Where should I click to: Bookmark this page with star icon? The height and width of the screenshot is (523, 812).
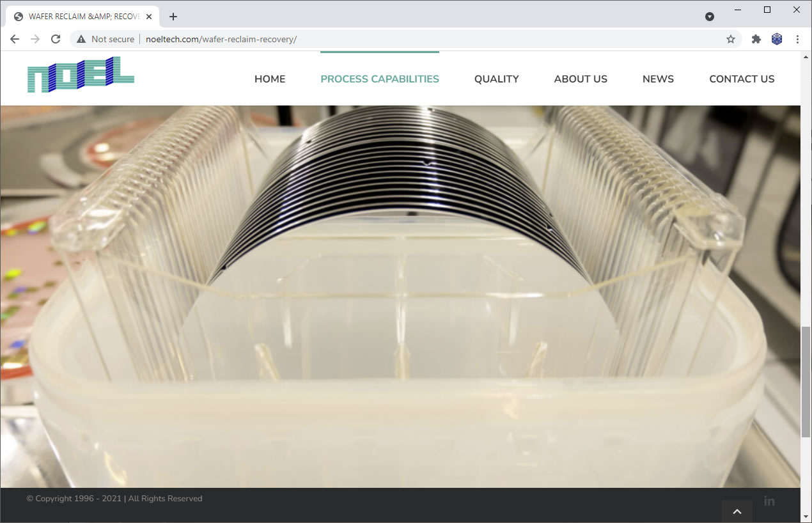pyautogui.click(x=731, y=39)
